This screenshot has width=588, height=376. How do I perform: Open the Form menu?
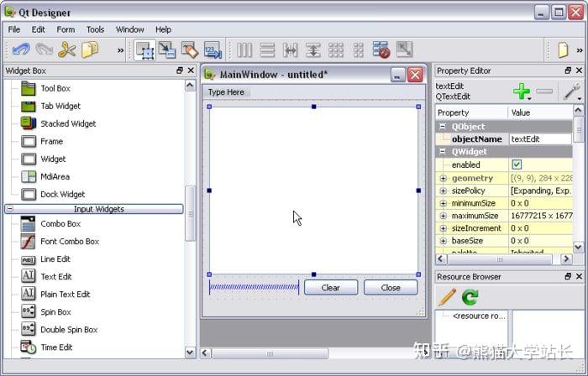tap(66, 29)
